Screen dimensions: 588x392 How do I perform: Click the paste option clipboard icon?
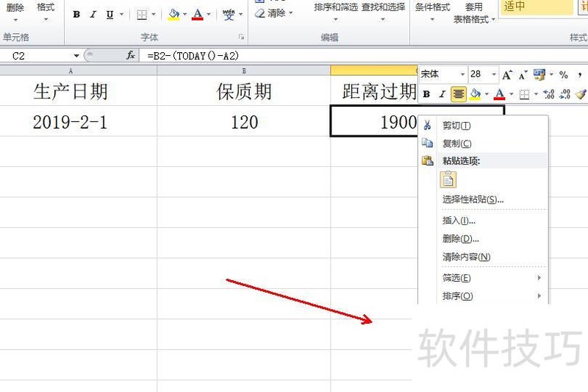(448, 179)
